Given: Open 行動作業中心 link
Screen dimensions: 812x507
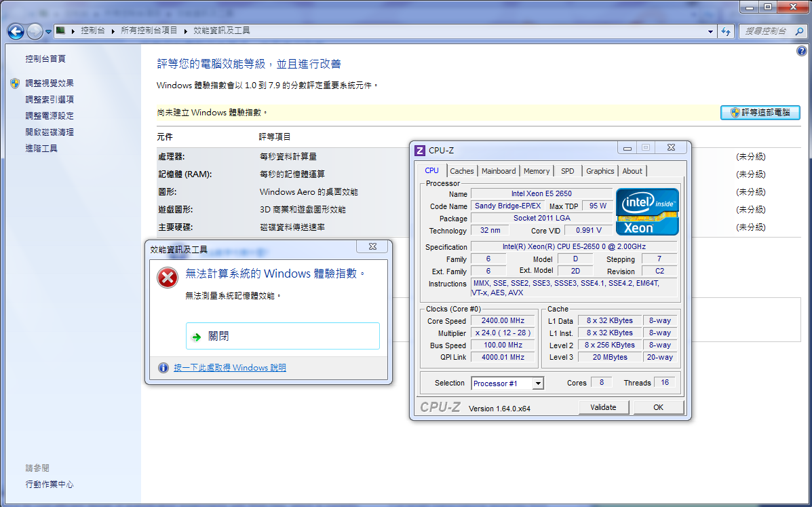Looking at the screenshot, I should pos(50,484).
